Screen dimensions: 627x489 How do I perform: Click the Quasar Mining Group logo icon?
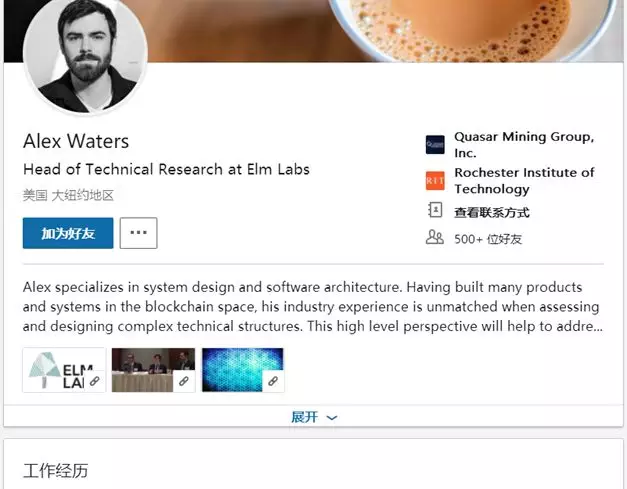coord(435,145)
